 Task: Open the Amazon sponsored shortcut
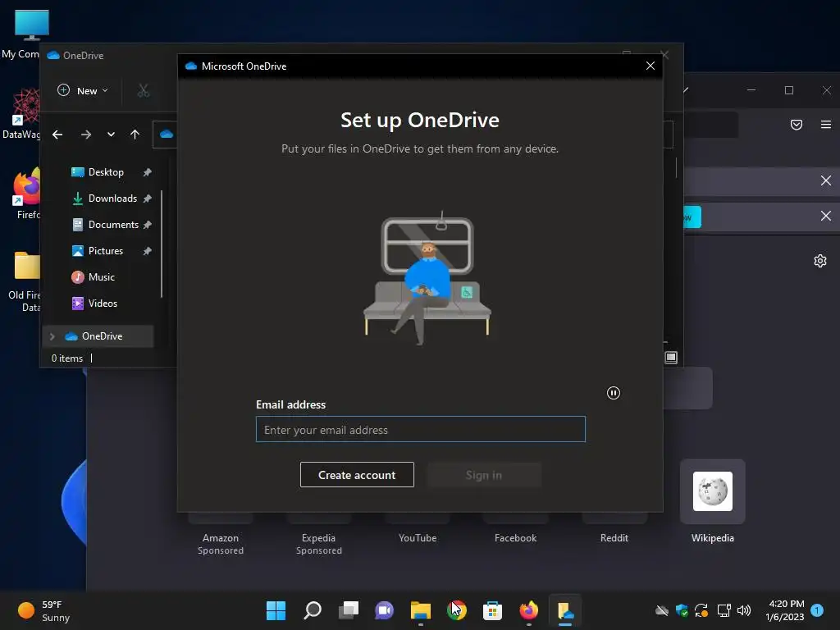tap(220, 538)
